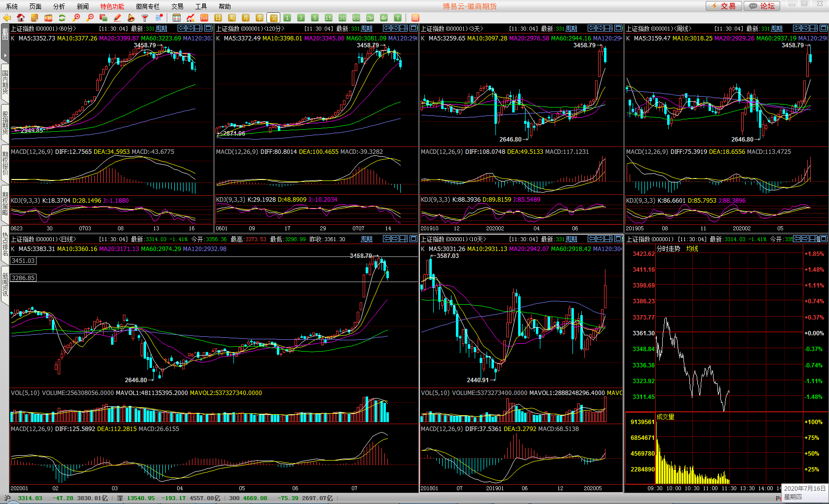Click the zoom in magnifier icon
Image resolution: width=829 pixels, height=504 pixels.
(76, 18)
